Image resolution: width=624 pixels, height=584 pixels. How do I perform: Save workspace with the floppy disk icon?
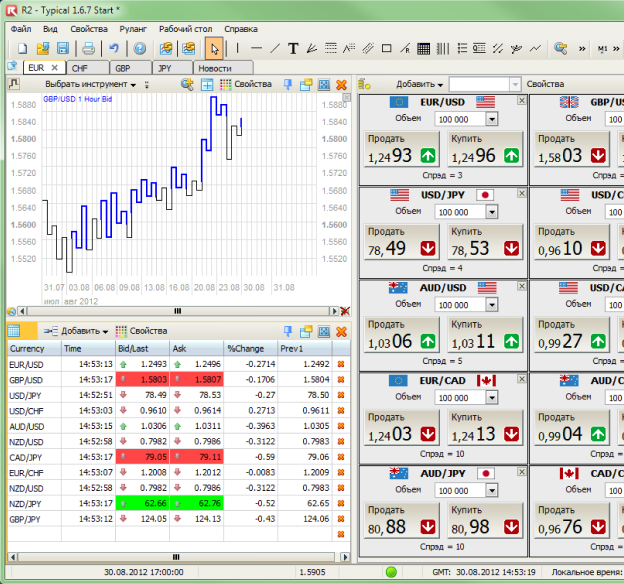tap(63, 49)
